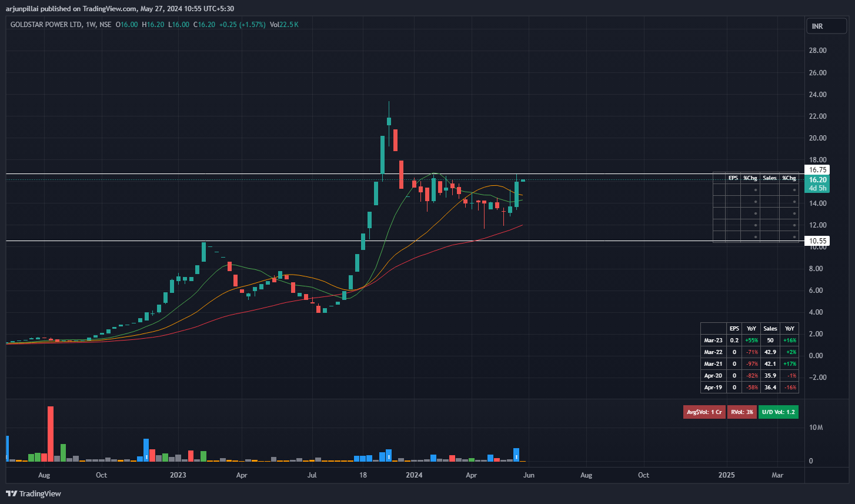This screenshot has width=855, height=504.
Task: Select the Mar-23 row label in the table
Action: coord(713,341)
